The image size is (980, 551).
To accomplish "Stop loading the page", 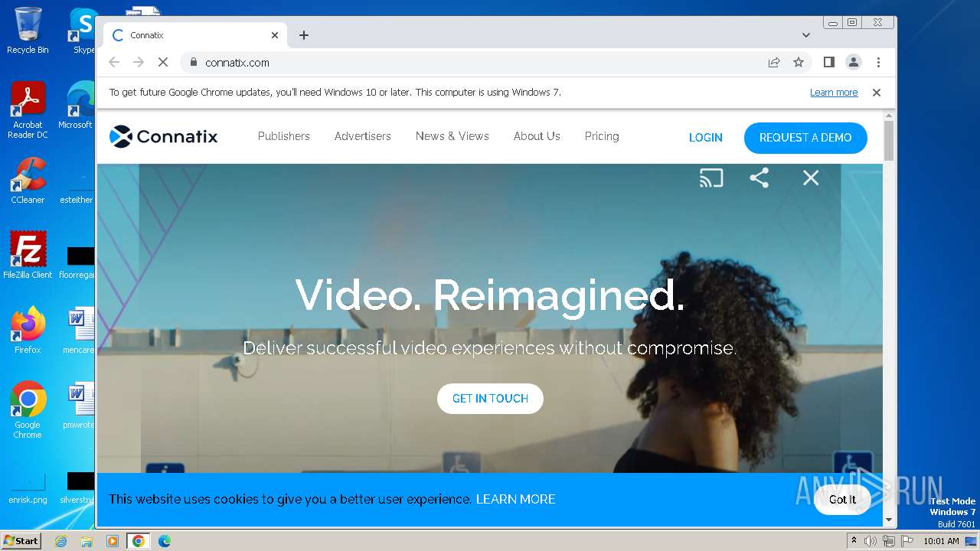I will [x=163, y=63].
